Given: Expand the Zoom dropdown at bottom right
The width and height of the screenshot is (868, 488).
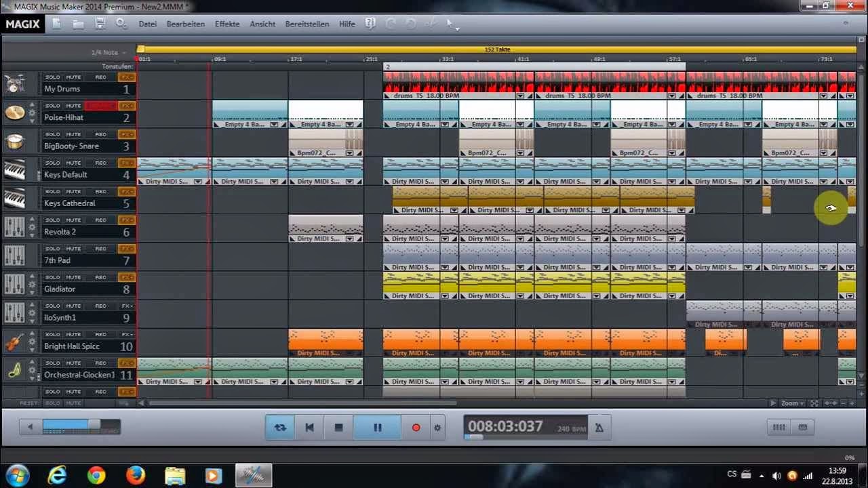Looking at the screenshot, I should point(792,403).
